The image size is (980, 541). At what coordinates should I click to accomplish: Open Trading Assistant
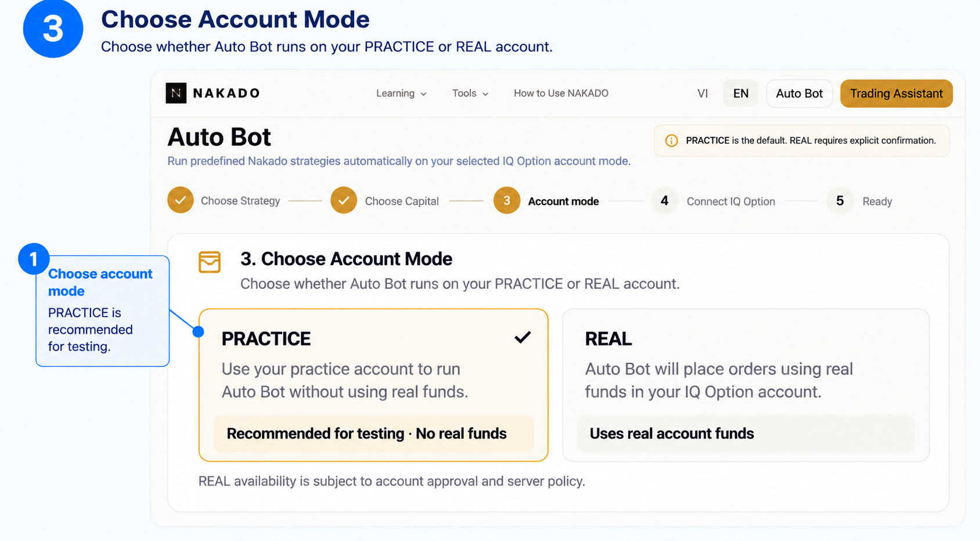click(x=896, y=93)
